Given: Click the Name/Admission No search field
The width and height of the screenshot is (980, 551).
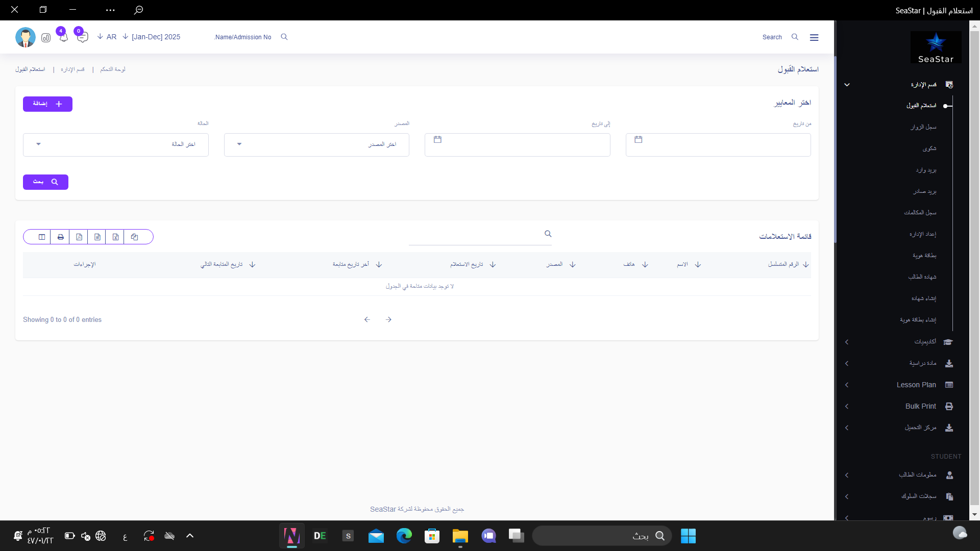Looking at the screenshot, I should click(x=244, y=37).
